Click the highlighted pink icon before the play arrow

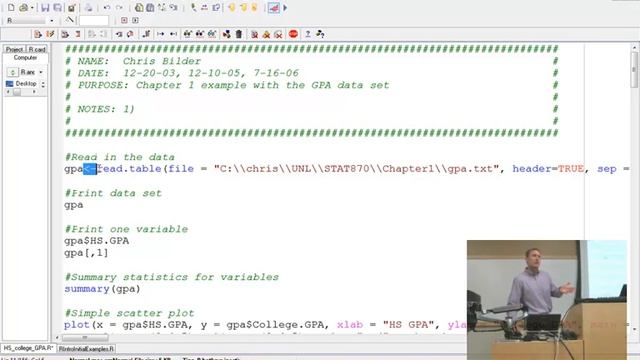point(274,7)
